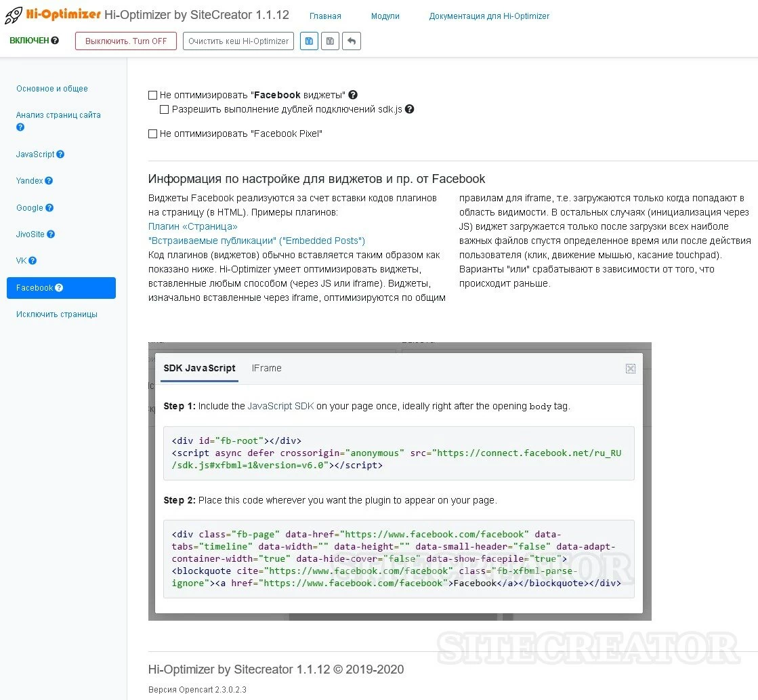758x700 pixels.
Task: Click title 'Hi-Optimizer by SiteCreator 1.1.12'
Action: point(196,15)
